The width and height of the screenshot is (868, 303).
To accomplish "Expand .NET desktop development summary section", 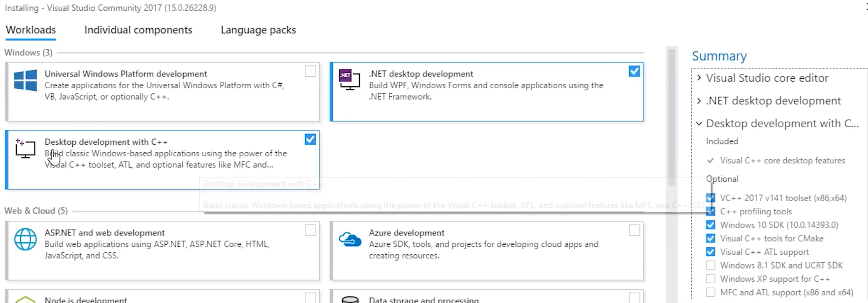I will (699, 101).
